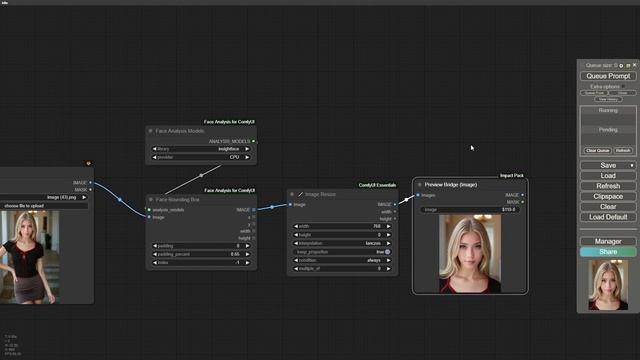Image resolution: width=640 pixels, height=360 pixels.
Task: Decrease padding value with left arrow
Action: [154, 246]
